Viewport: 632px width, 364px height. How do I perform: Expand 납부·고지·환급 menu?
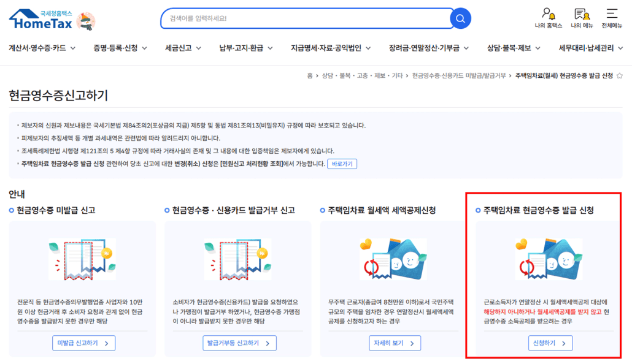[246, 48]
